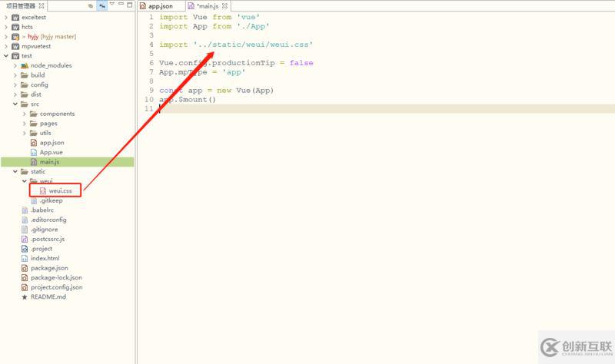Expand the exceltest project

click(x=6, y=17)
